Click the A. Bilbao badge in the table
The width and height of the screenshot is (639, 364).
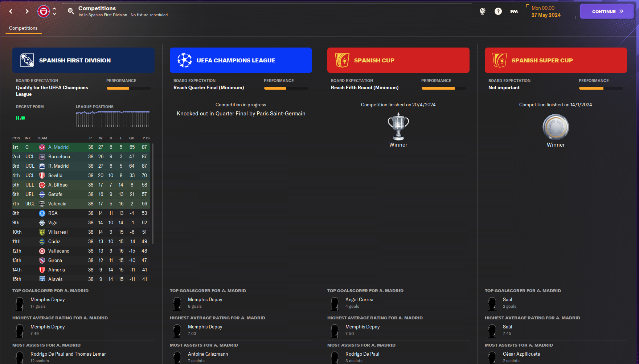pos(42,185)
